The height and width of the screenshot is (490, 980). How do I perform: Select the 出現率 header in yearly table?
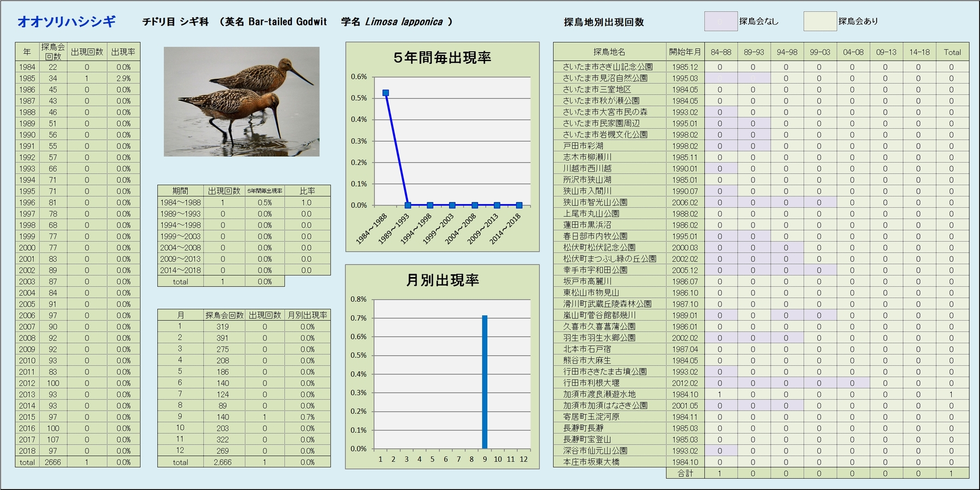[x=123, y=52]
